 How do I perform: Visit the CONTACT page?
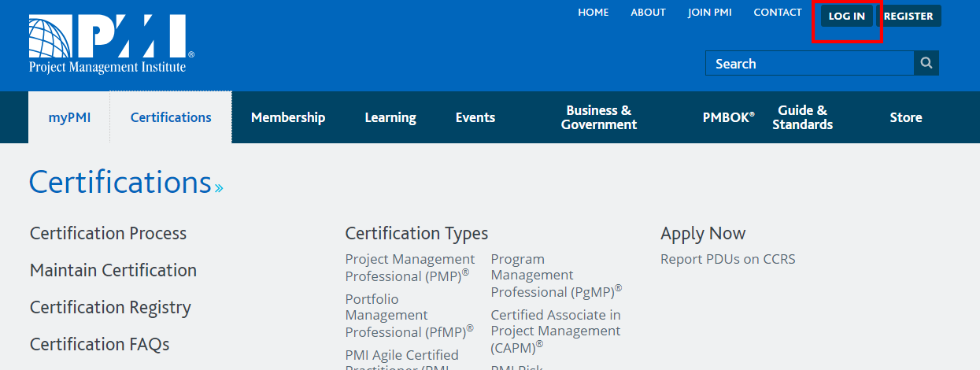click(778, 13)
